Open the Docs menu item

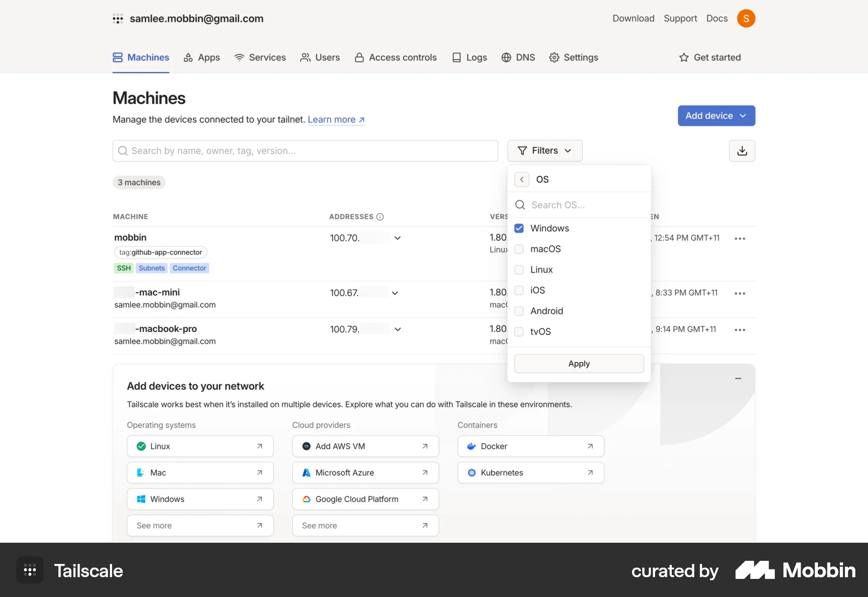717,19
